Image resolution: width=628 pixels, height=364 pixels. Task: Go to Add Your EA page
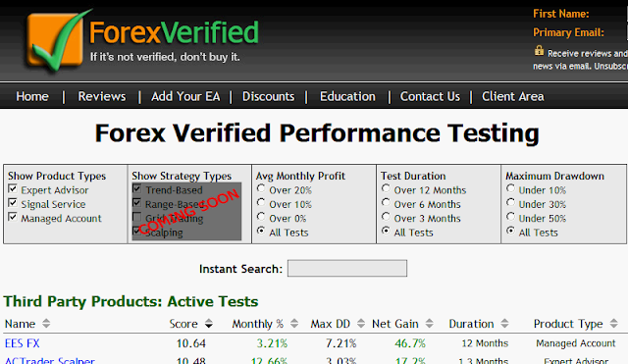185,96
